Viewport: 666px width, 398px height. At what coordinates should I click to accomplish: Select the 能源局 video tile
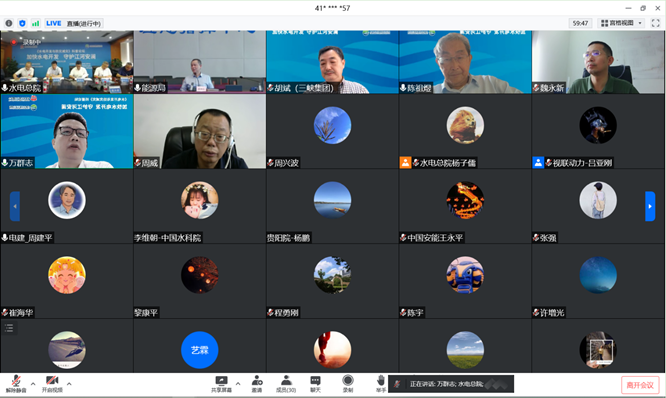tap(200, 62)
